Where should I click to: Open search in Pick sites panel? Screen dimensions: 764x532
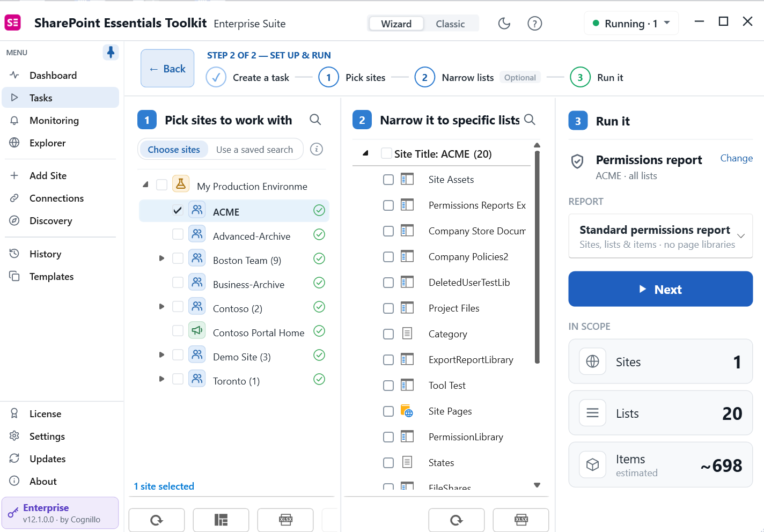point(315,120)
